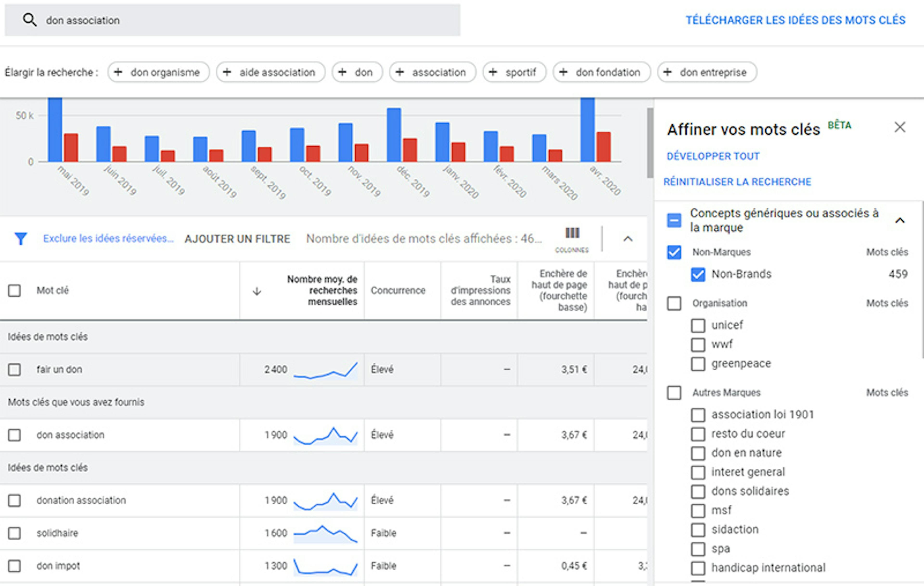Click the Concurrence column header
Screen dimensions: 924x586
(x=398, y=290)
